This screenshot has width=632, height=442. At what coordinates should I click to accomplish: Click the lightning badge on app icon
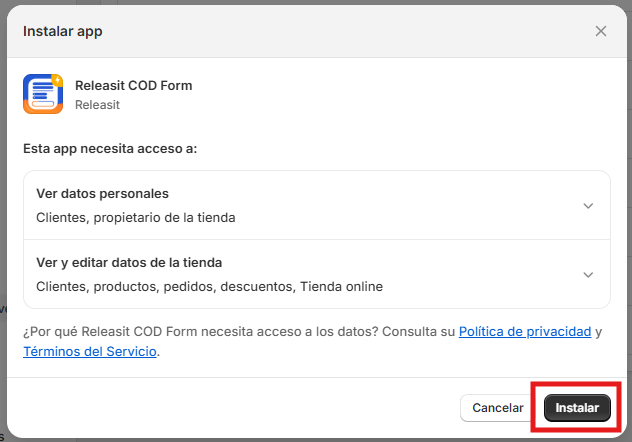point(58,80)
